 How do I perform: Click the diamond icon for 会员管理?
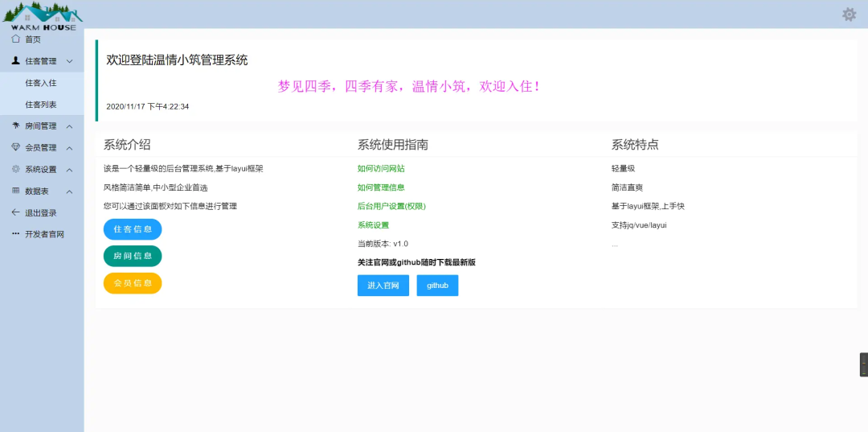point(16,147)
